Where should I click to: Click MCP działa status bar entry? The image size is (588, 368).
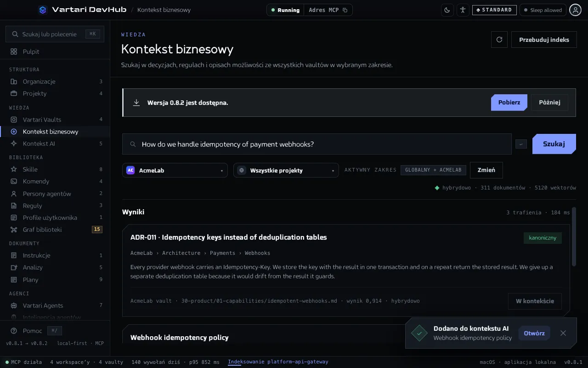(x=23, y=362)
